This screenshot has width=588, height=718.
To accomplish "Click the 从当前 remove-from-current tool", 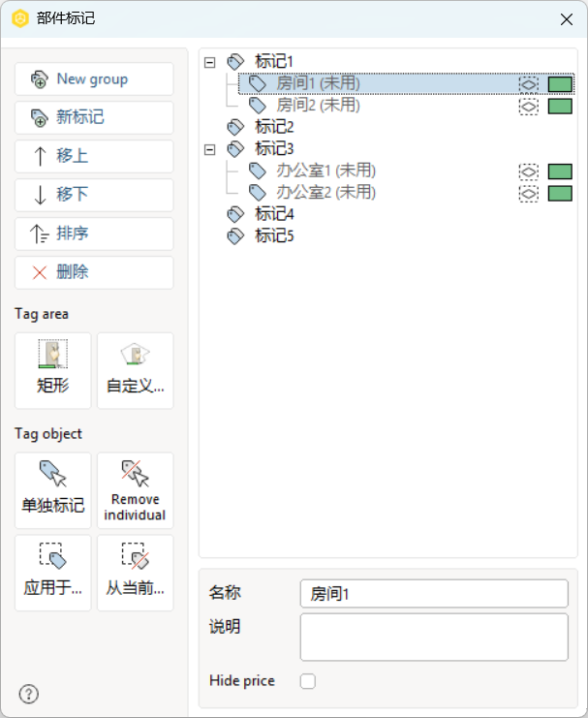I will (x=135, y=573).
